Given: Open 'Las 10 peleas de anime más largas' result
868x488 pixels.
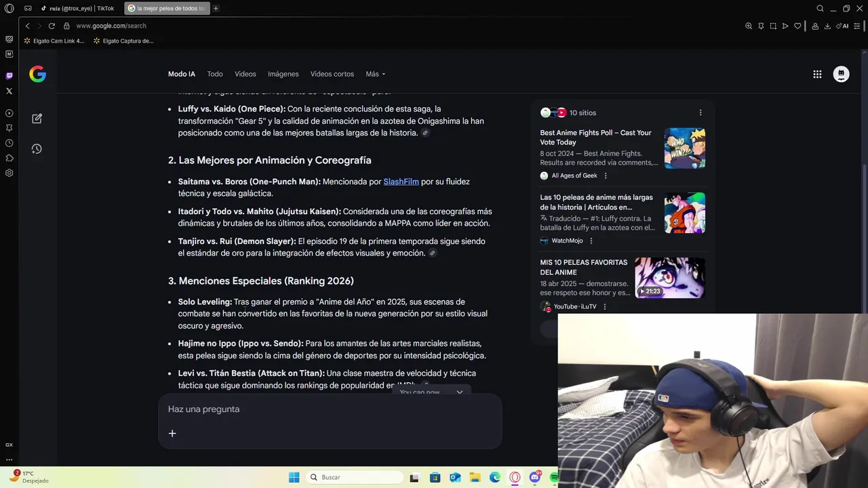Looking at the screenshot, I should tap(596, 202).
